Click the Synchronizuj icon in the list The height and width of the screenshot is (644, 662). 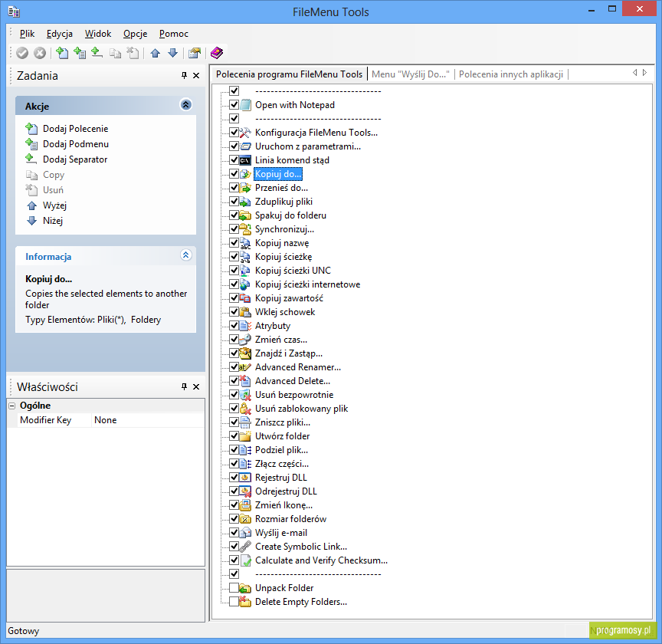[245, 229]
